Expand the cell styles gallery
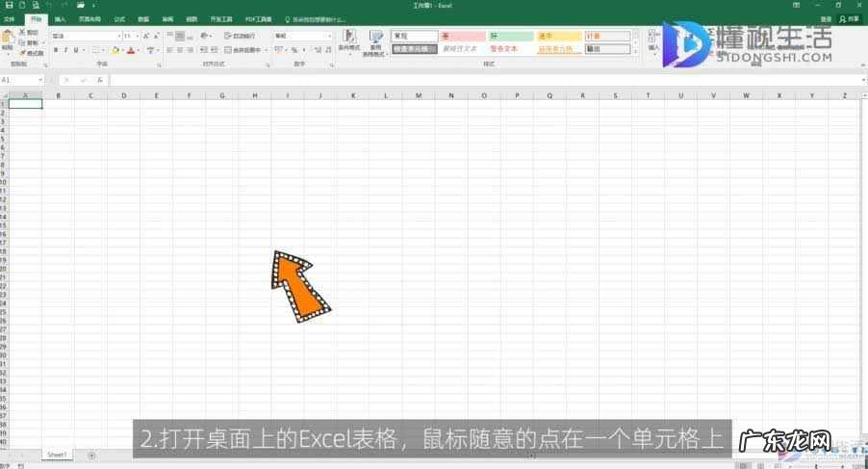 pyautogui.click(x=635, y=51)
